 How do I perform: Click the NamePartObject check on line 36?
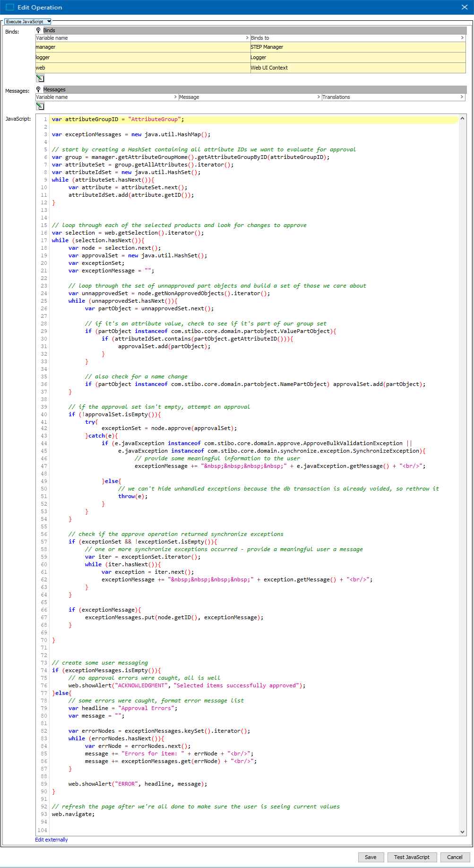point(255,384)
